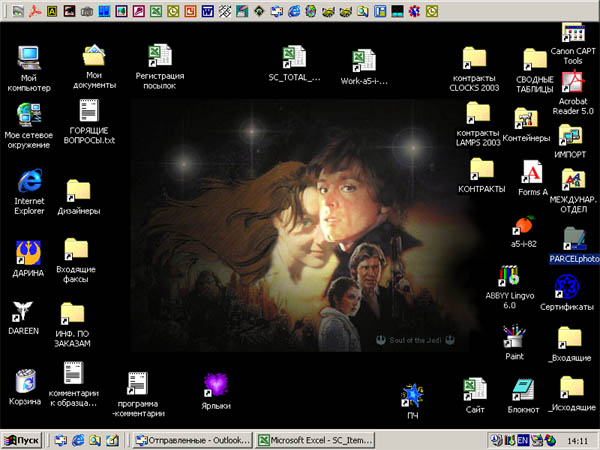The image size is (600, 450).
Task: Open the СВОДНЫЕ ТАБЛИЦЫ folder
Action: pos(535,59)
